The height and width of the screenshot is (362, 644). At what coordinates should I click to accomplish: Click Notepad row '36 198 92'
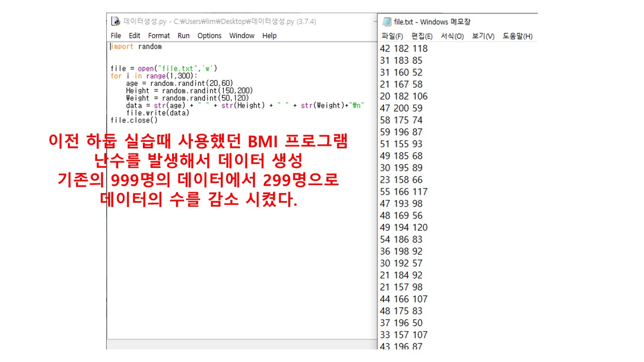(x=401, y=251)
